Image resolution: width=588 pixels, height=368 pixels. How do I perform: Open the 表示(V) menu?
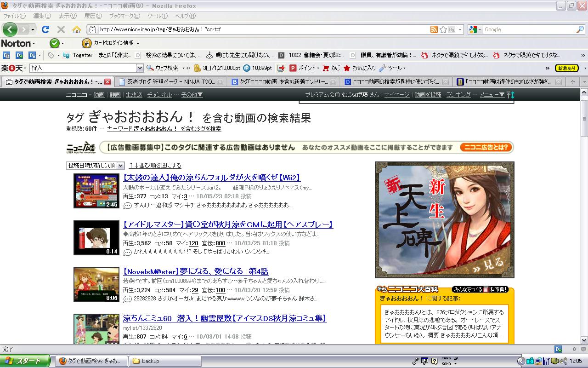click(x=68, y=16)
